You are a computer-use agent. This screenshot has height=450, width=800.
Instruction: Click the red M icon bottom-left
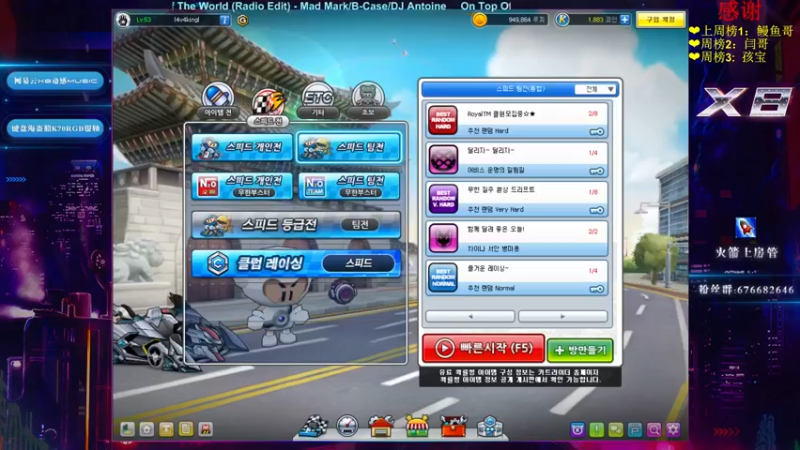click(x=206, y=429)
